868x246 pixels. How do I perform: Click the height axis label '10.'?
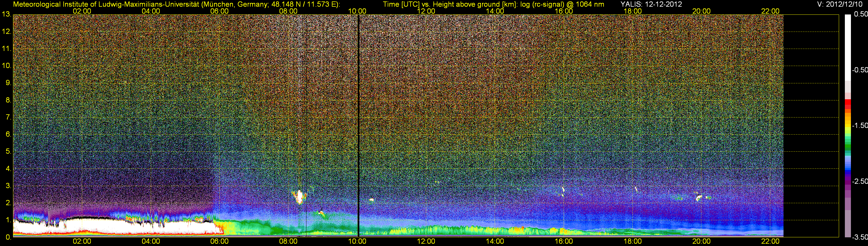[6, 65]
